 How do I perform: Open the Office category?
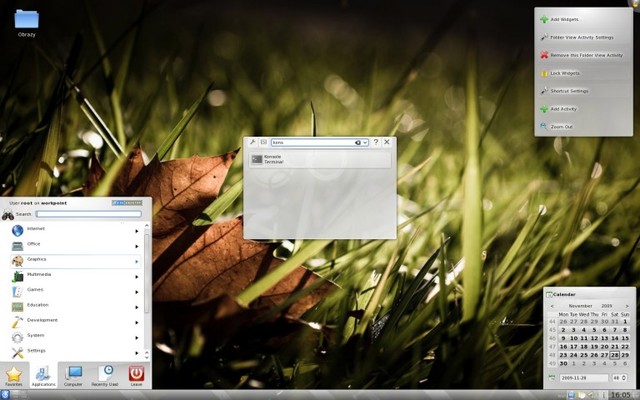pos(76,246)
